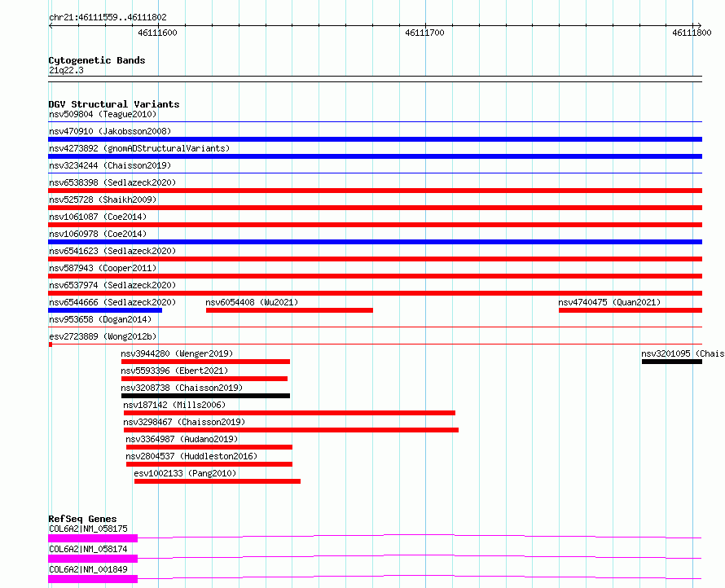Click ruler position 46111600

coord(158,33)
